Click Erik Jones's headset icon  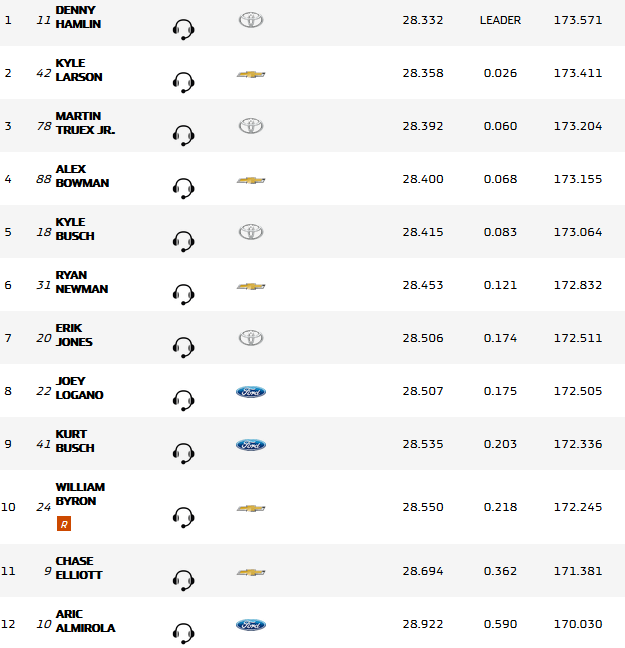coord(183,346)
